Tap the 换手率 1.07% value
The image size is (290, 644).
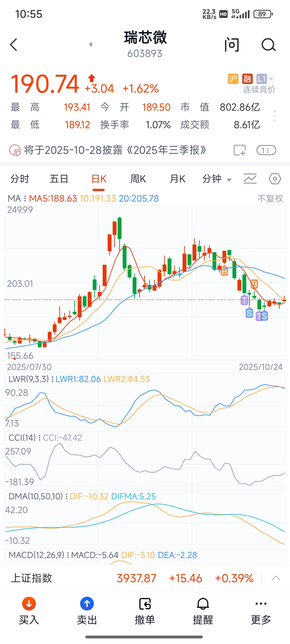click(158, 125)
